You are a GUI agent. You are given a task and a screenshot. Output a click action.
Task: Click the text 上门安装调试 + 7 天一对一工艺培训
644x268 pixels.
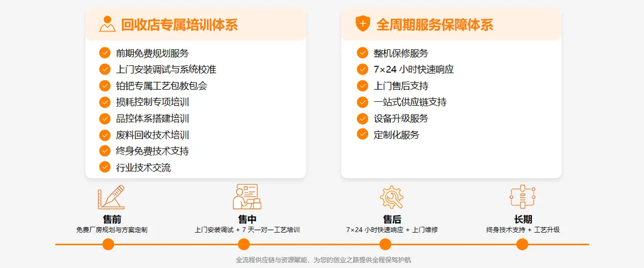247,230
